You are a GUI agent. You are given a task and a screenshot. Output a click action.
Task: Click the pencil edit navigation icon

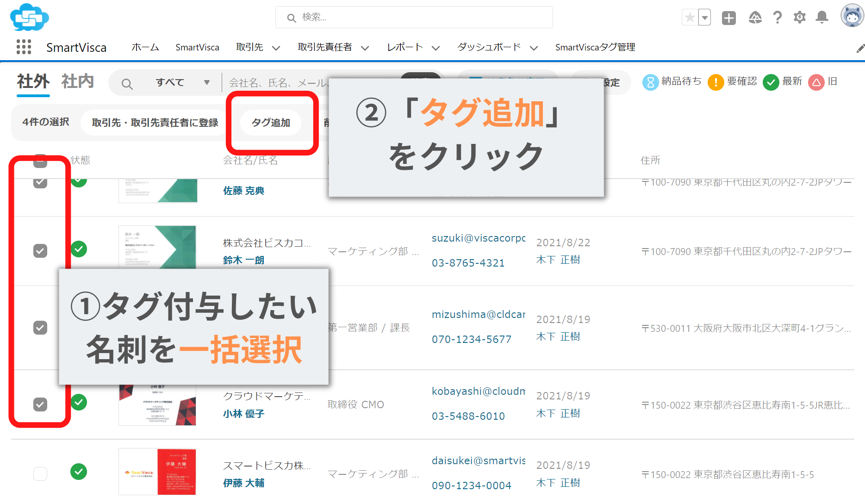860,48
